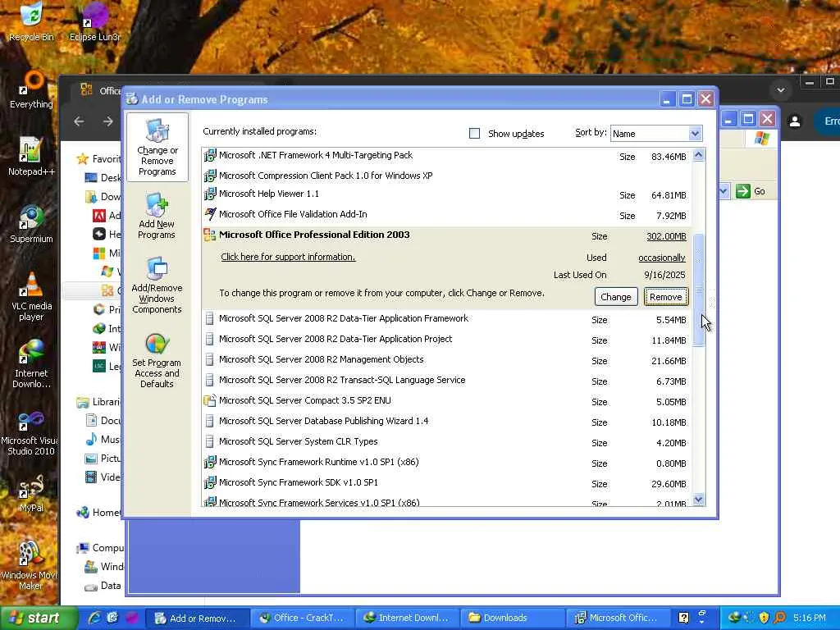840x630 pixels.
Task: Click Microsoft Sync Framework SDK icon
Action: click(x=210, y=482)
